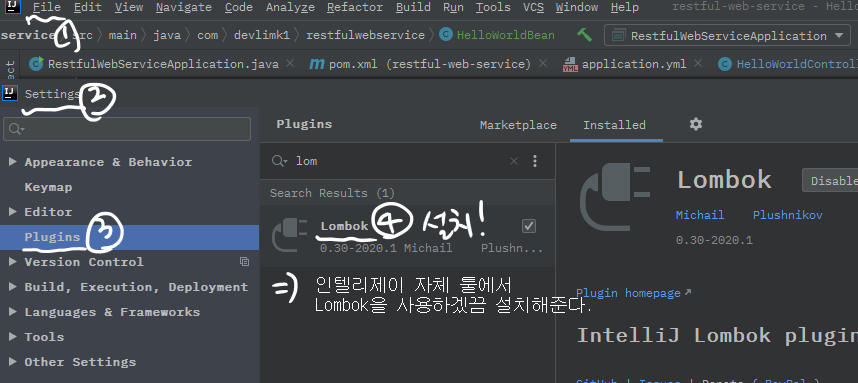The width and height of the screenshot is (858, 383).
Task: Select Lombok in search results
Action: pos(408,235)
